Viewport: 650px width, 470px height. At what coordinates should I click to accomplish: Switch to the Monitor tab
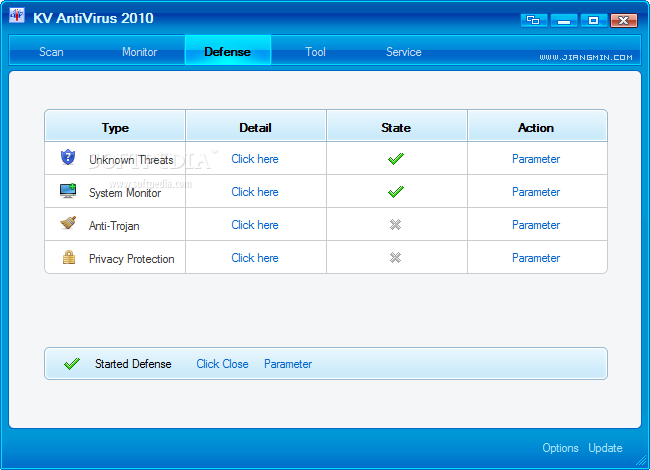(139, 52)
